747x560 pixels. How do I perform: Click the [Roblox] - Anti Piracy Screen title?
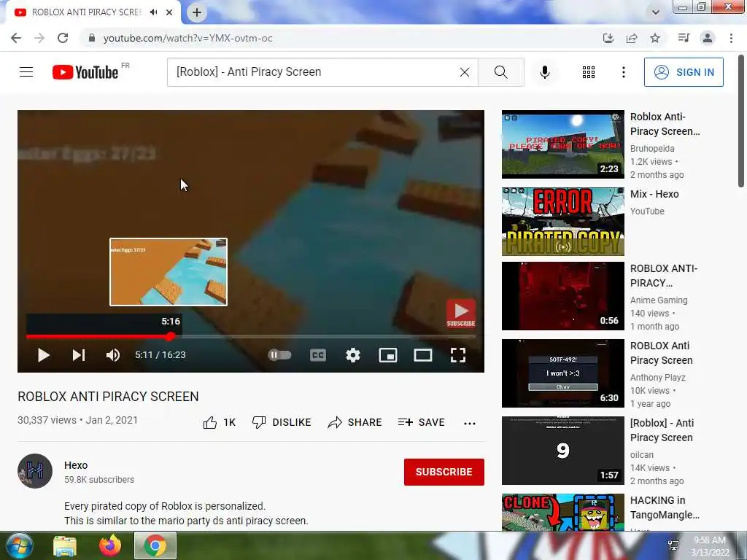coord(661,430)
